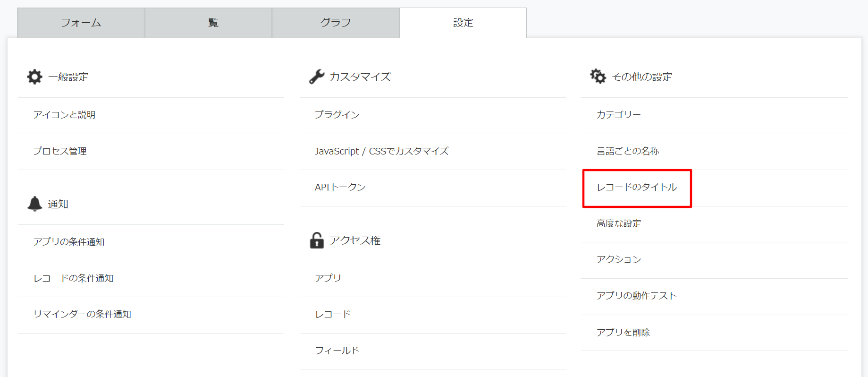Open JavaScript / CSSでカスタマイズ
This screenshot has width=868, height=377.
[381, 151]
